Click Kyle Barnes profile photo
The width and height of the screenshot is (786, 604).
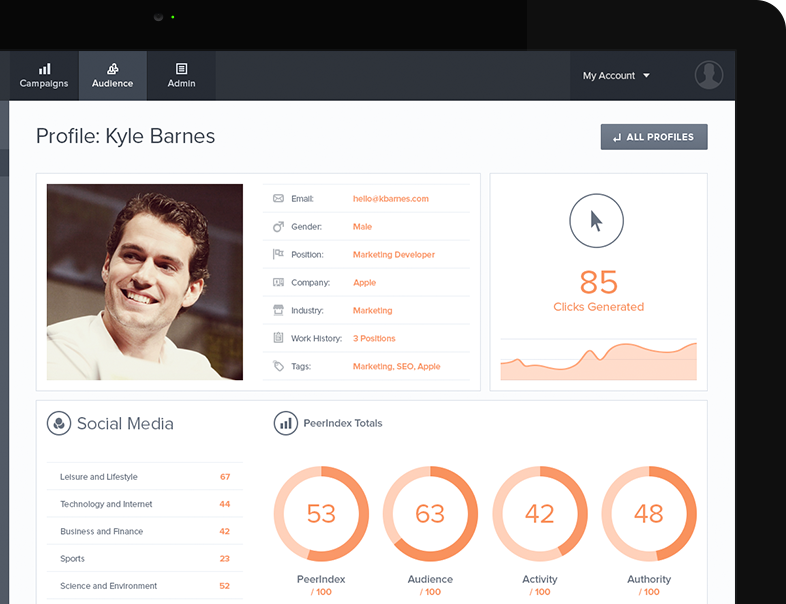coord(145,282)
